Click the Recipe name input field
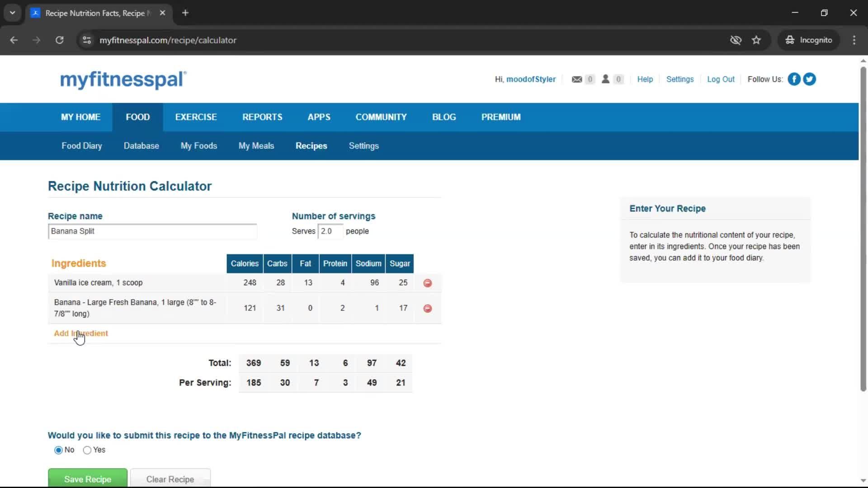This screenshot has width=868, height=488. (x=152, y=231)
